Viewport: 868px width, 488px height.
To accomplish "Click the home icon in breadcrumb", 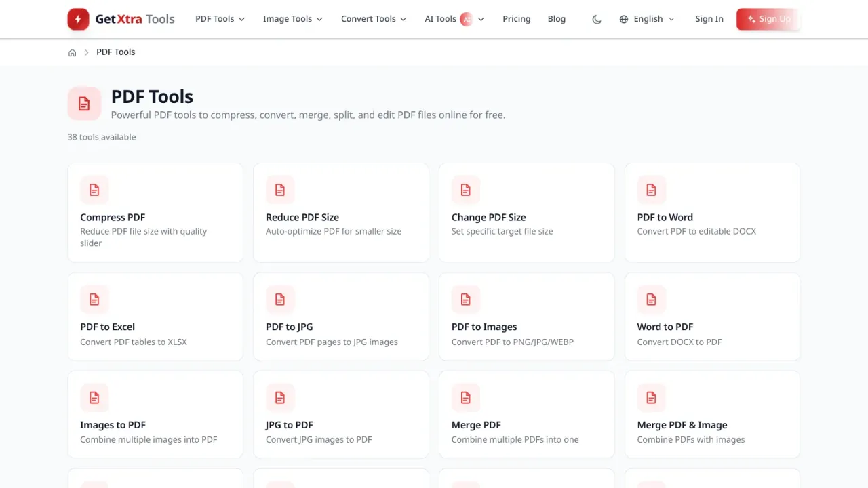I will [72, 52].
